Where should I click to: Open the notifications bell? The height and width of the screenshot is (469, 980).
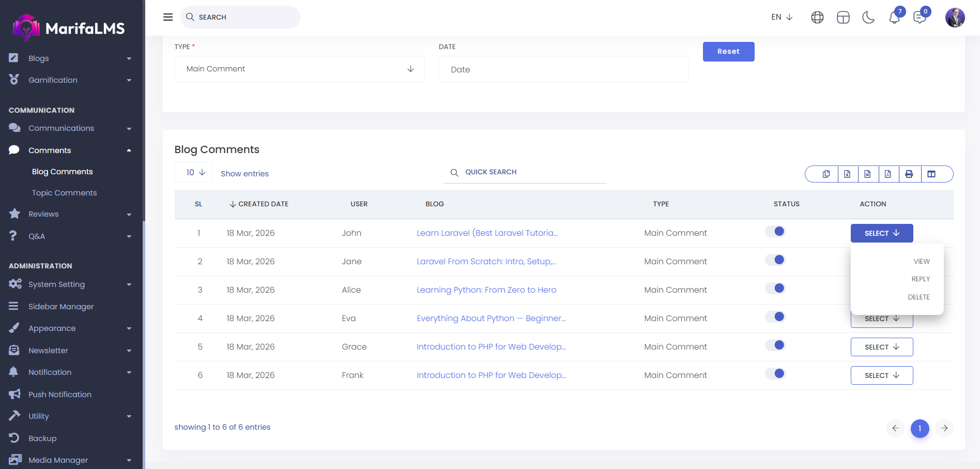click(894, 18)
